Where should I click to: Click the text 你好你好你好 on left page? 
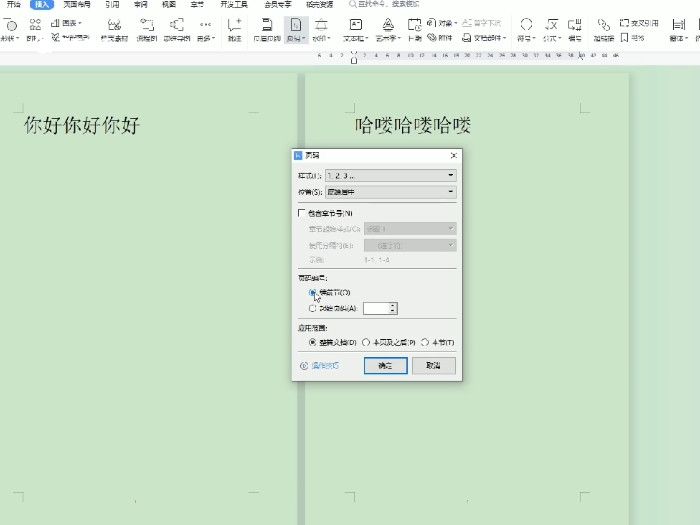pyautogui.click(x=82, y=125)
